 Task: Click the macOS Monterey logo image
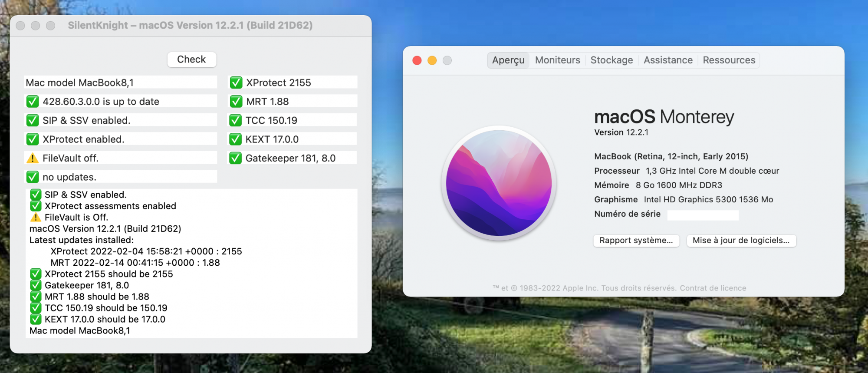(x=499, y=183)
